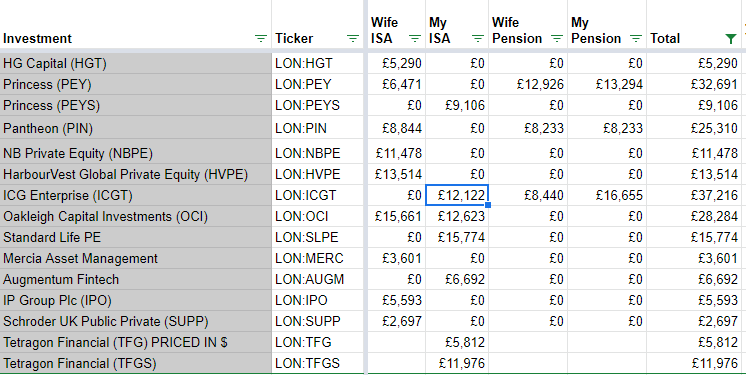Image resolution: width=746 pixels, height=375 pixels.
Task: Select the £3,601 Wife ISA cell
Action: pos(396,258)
